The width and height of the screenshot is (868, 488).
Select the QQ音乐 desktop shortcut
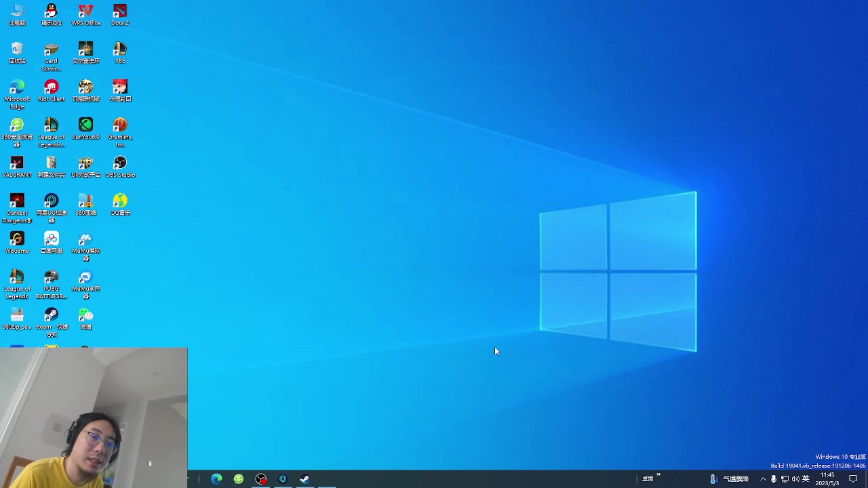[x=120, y=205]
